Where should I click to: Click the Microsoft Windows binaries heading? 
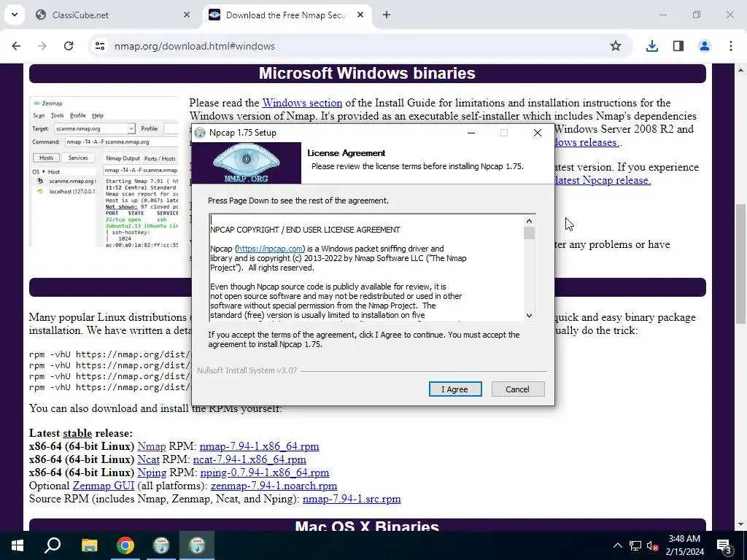click(x=367, y=74)
